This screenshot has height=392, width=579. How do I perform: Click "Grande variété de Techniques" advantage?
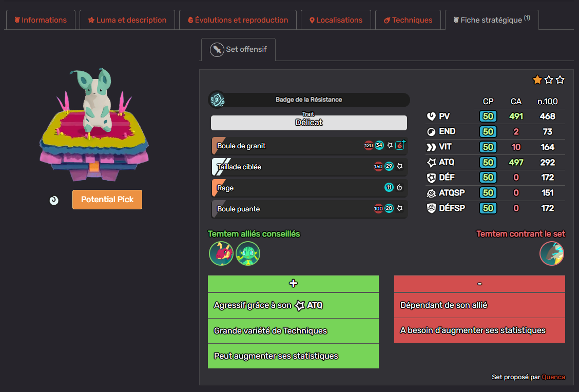tap(293, 331)
